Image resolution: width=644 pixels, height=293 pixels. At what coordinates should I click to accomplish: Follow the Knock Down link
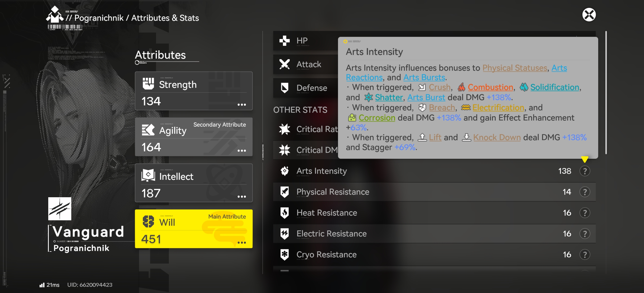[497, 138]
